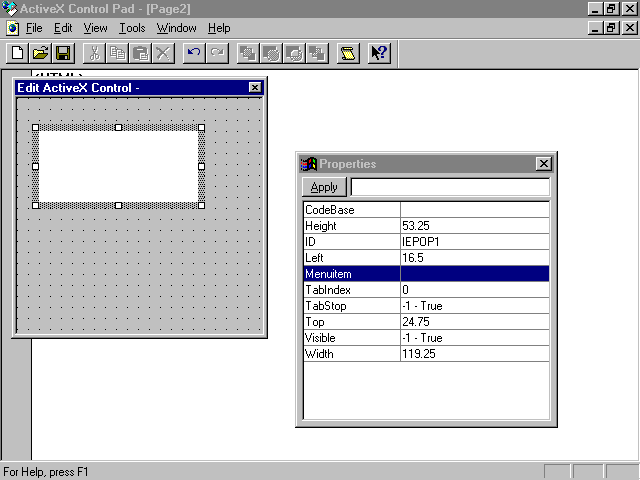Select the TabStop property row
Screen dimensions: 640x480
coord(351,306)
